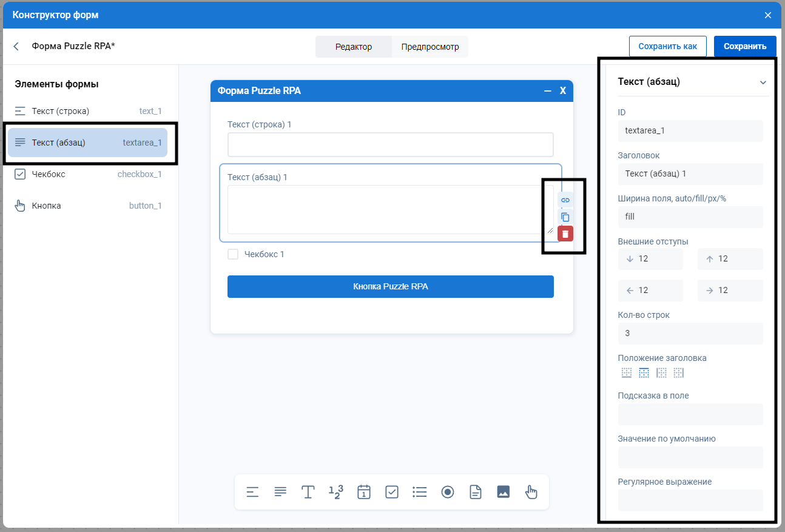Screen dimensions: 785x532
Task: Click the Сохранить как button
Action: [667, 46]
